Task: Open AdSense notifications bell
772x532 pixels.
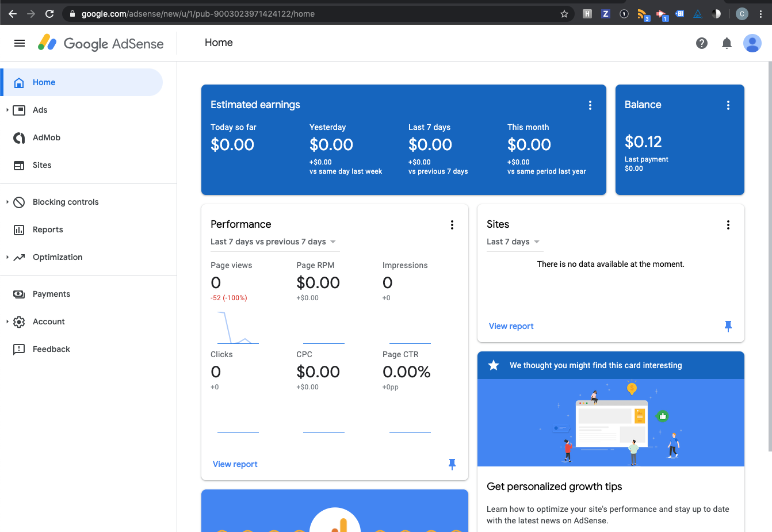Action: (x=726, y=43)
